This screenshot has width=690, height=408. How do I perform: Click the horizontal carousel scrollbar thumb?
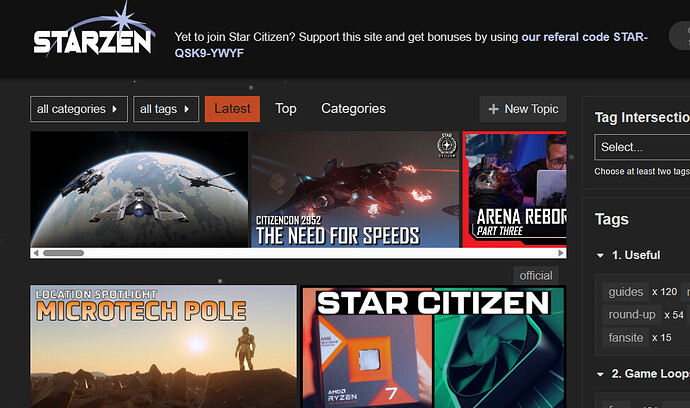coord(63,253)
